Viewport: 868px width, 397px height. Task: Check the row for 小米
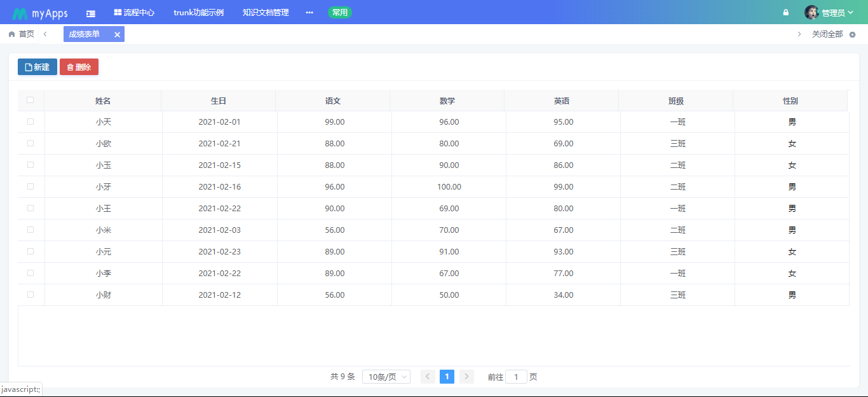(30, 230)
